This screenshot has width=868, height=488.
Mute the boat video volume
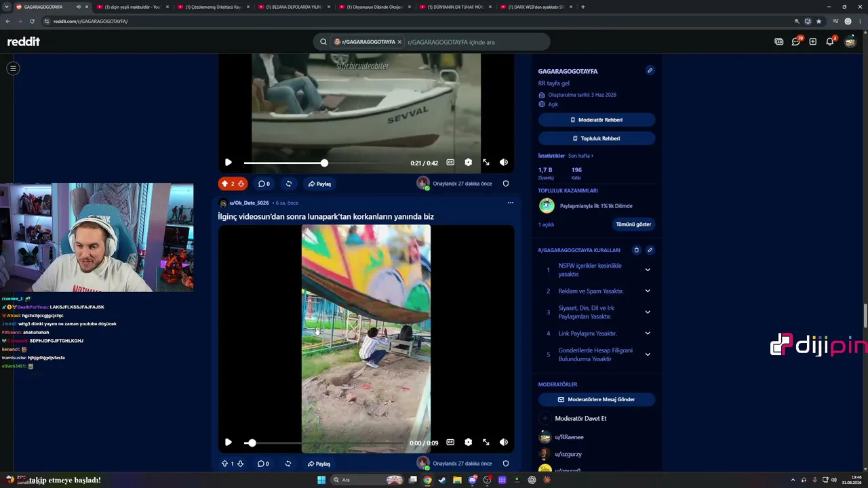coord(503,163)
